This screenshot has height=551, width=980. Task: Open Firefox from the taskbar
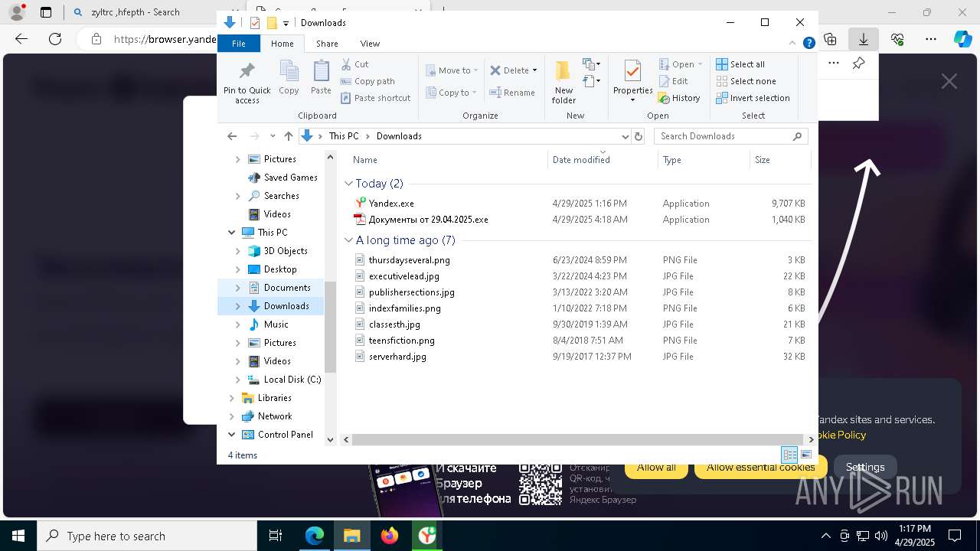pos(390,536)
